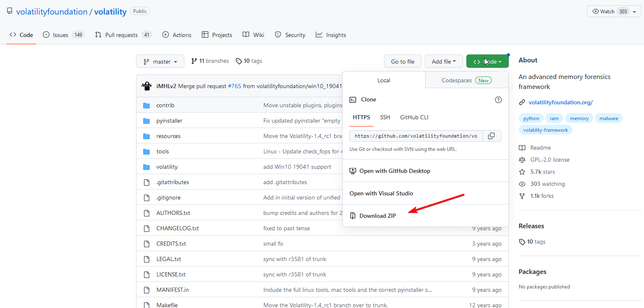View the 1.1k forks

coord(542,196)
